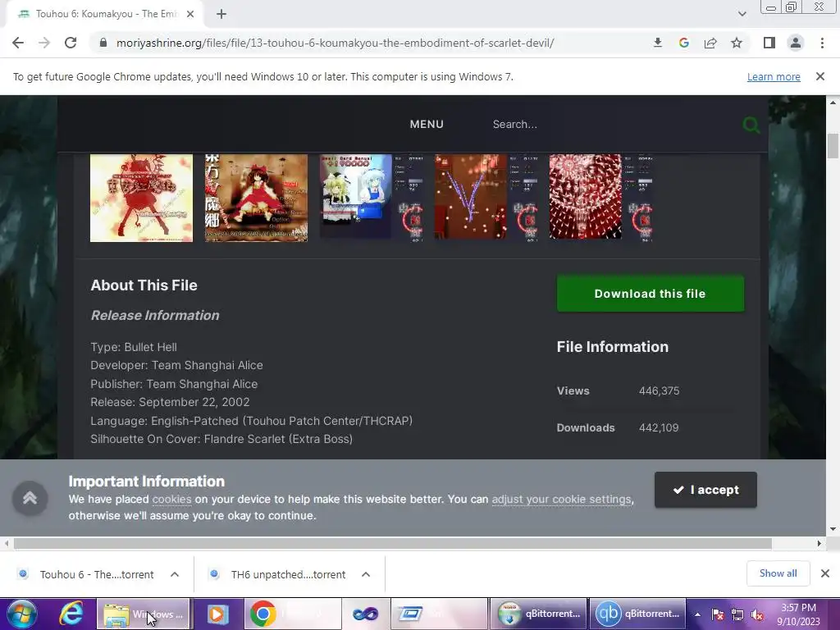The image size is (840, 630).
Task: Open the purple laser gameplay thumbnail
Action: click(486, 198)
